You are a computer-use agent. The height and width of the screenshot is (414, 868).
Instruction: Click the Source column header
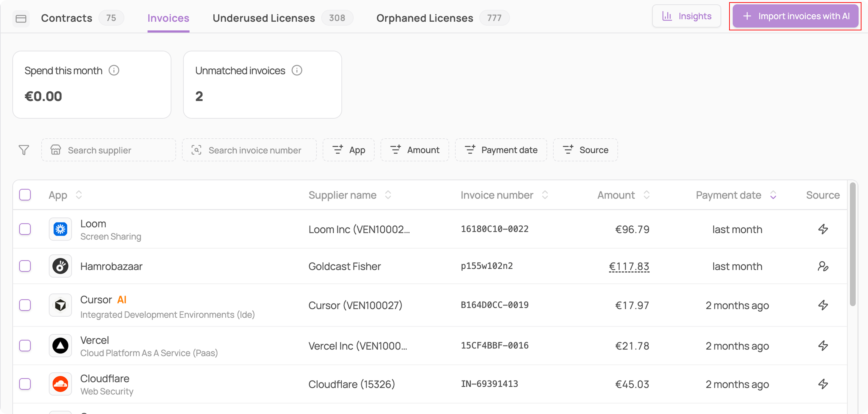click(822, 195)
